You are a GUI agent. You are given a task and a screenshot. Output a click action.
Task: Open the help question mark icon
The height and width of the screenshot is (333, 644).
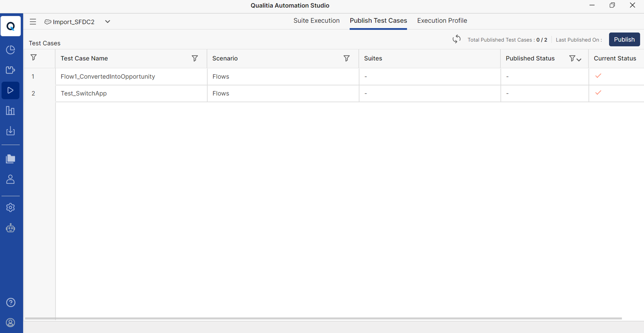coord(11,302)
